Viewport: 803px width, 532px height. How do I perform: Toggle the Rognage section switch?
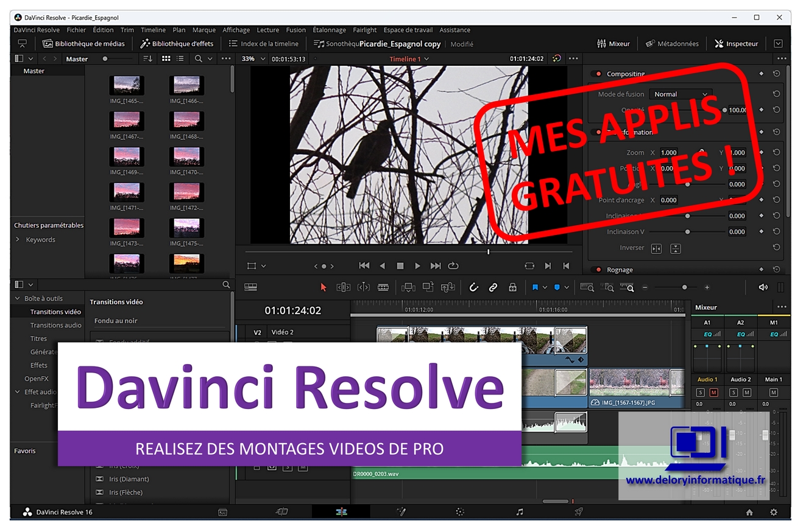point(596,270)
